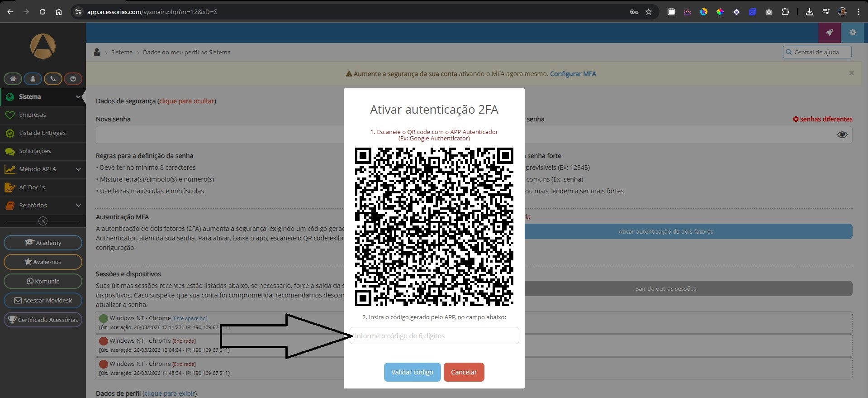Screen dimensions: 868x398
Task: Click the red Cancelar button
Action: [464, 372]
